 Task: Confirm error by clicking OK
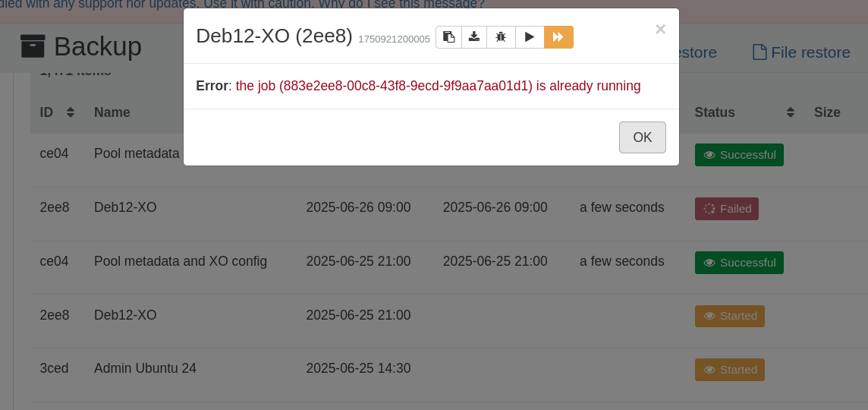tap(642, 137)
